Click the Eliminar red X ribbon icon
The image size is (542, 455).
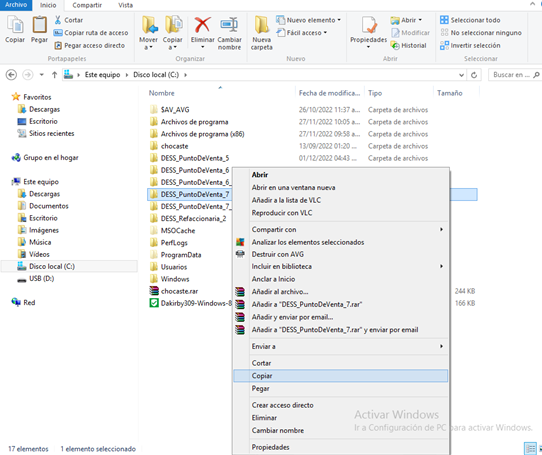point(202,25)
